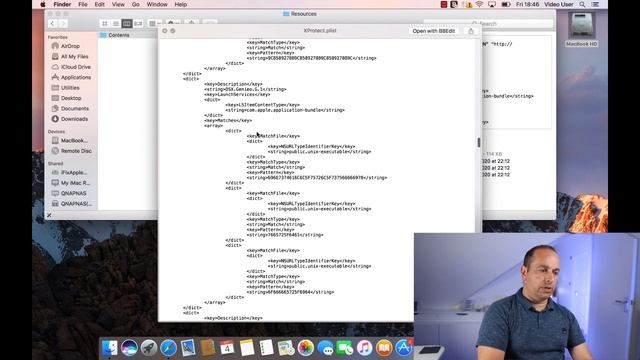Image resolution: width=640 pixels, height=360 pixels.
Task: Click the Finder forward arrow button
Action: click(63, 24)
